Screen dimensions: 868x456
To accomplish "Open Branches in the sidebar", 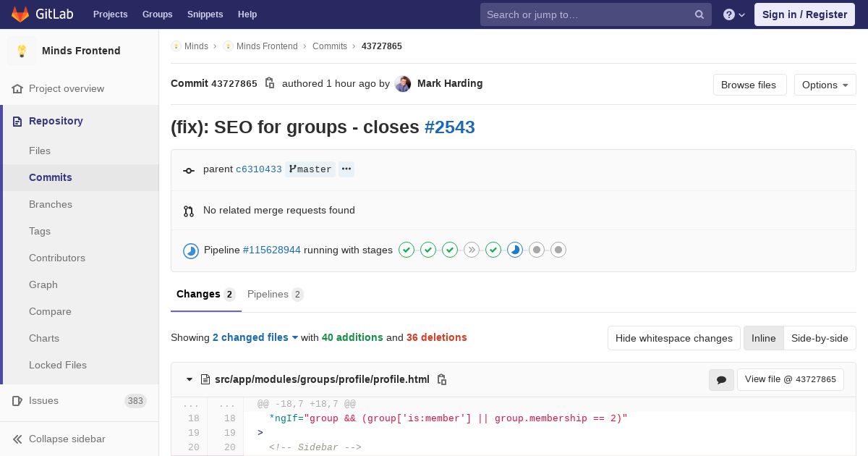I will (51, 204).
